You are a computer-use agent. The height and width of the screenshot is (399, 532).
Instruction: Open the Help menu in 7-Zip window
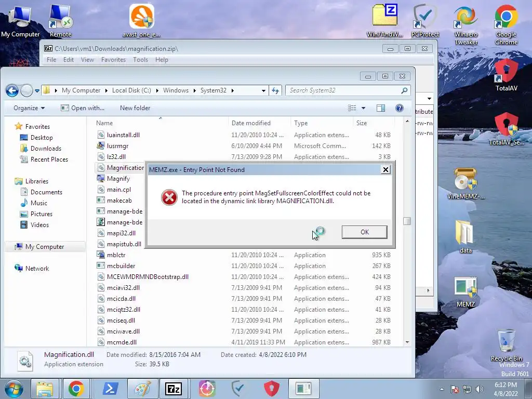point(162,60)
